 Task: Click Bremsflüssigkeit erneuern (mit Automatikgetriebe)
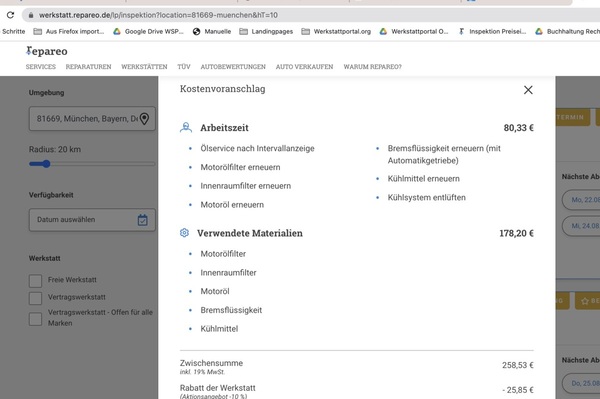444,154
